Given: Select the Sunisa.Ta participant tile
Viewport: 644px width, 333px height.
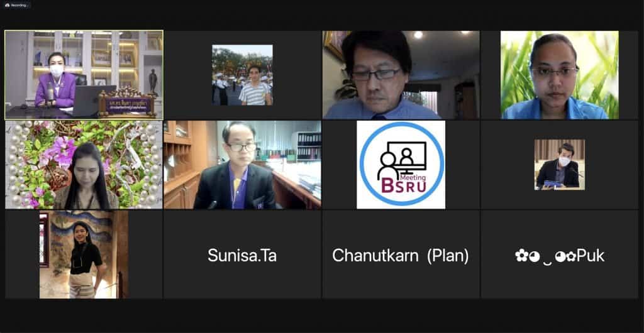Looking at the screenshot, I should [x=242, y=254].
